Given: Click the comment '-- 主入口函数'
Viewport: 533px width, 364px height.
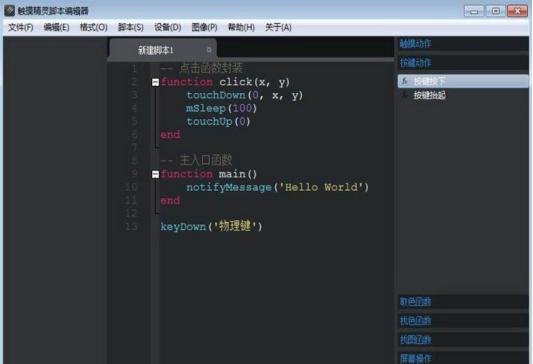Looking at the screenshot, I should pyautogui.click(x=196, y=160).
